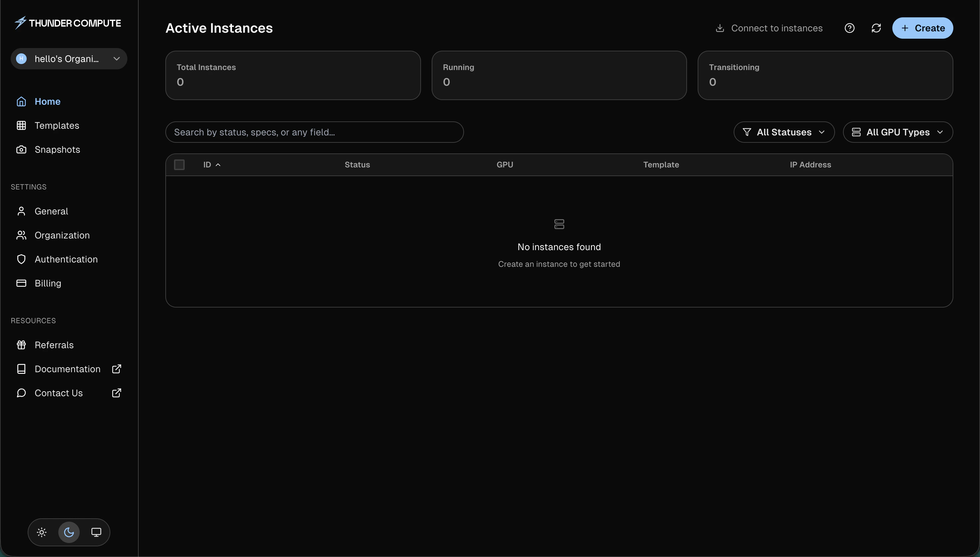Switch to dark theme moon button
This screenshot has height=557, width=980.
[x=69, y=532]
